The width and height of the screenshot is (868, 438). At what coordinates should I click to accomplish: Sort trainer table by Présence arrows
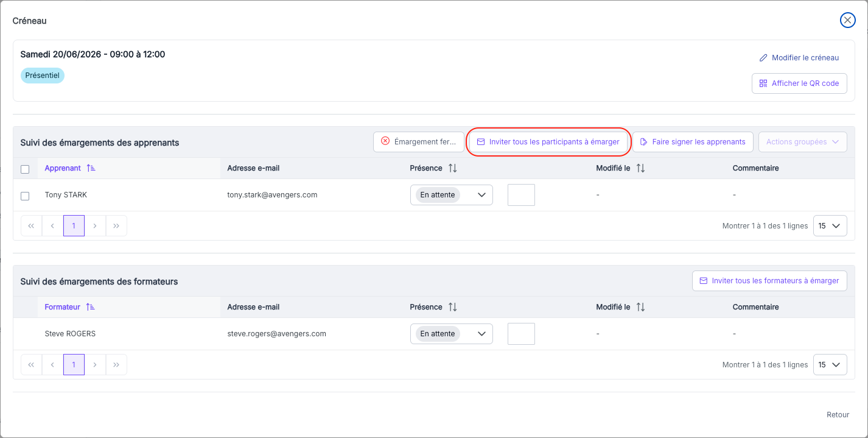(x=453, y=307)
